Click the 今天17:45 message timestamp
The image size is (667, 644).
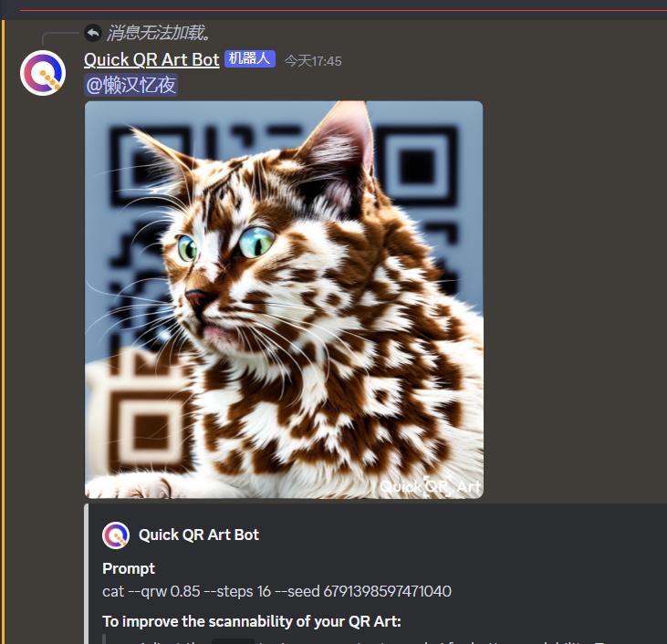point(313,61)
